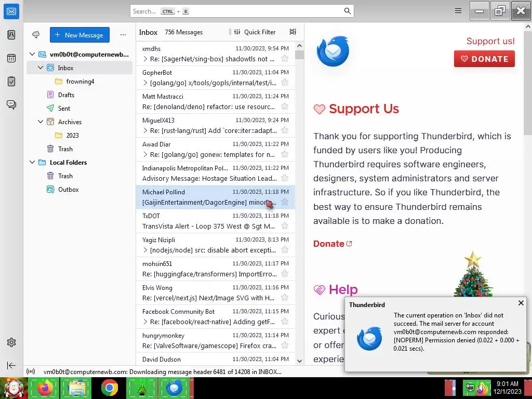Open the account Trash folder
Screen dimensions: 532x399
[x=79, y=149]
